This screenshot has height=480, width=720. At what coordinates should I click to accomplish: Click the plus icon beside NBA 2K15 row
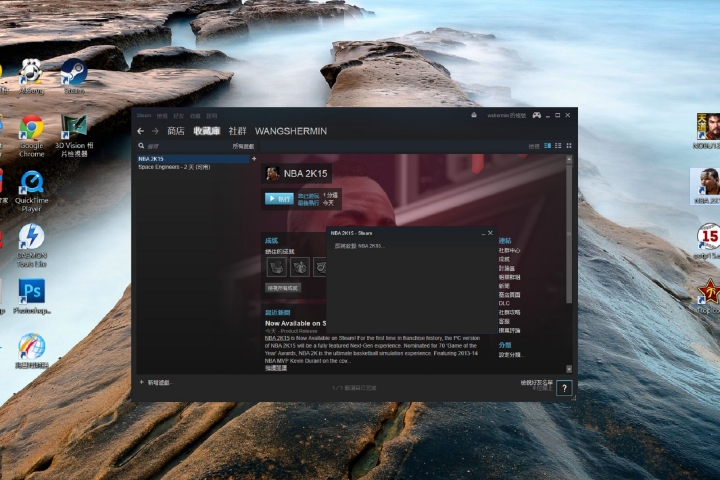coord(254,158)
